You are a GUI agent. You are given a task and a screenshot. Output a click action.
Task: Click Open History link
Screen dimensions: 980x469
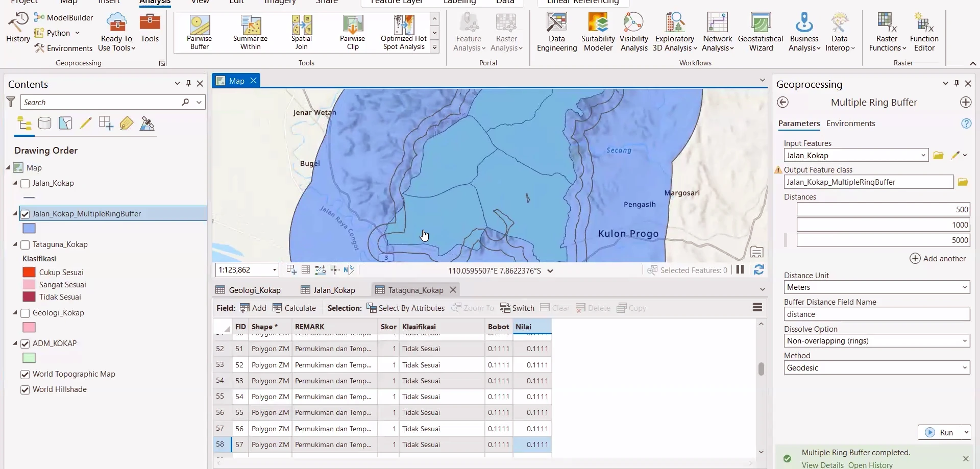tap(870, 465)
